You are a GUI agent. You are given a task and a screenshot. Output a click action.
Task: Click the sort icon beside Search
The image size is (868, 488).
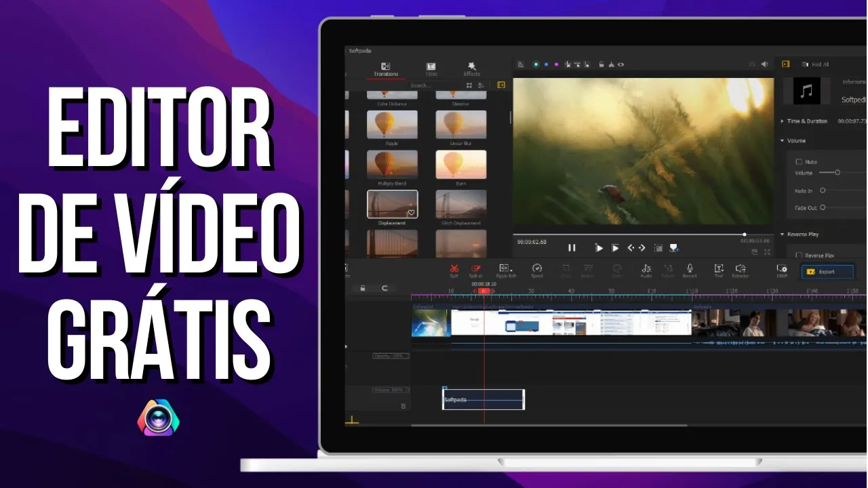point(481,85)
